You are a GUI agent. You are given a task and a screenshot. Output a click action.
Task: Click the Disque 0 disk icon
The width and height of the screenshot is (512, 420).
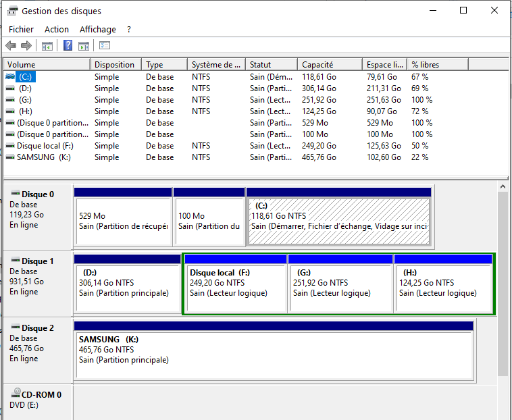click(x=15, y=193)
